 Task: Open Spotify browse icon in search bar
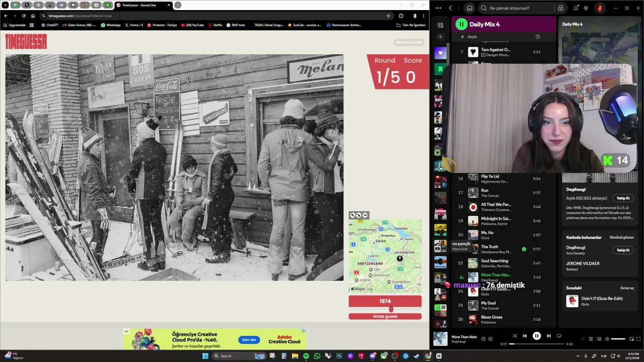pos(560,8)
